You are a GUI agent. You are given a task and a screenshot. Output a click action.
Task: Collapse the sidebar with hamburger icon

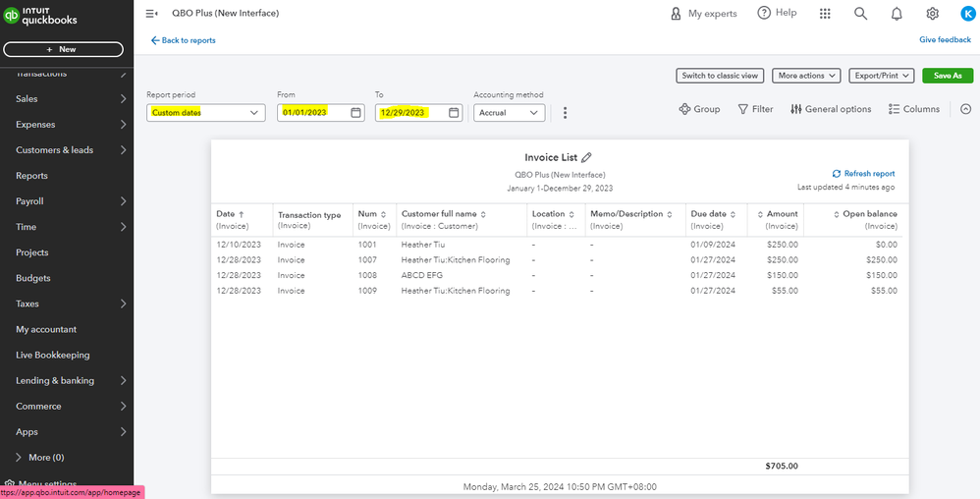(x=151, y=14)
